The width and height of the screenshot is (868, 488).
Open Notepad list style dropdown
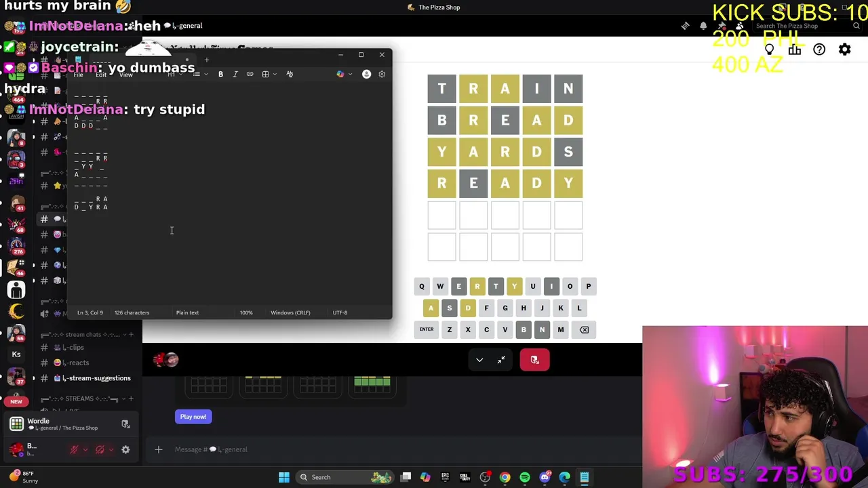point(199,74)
